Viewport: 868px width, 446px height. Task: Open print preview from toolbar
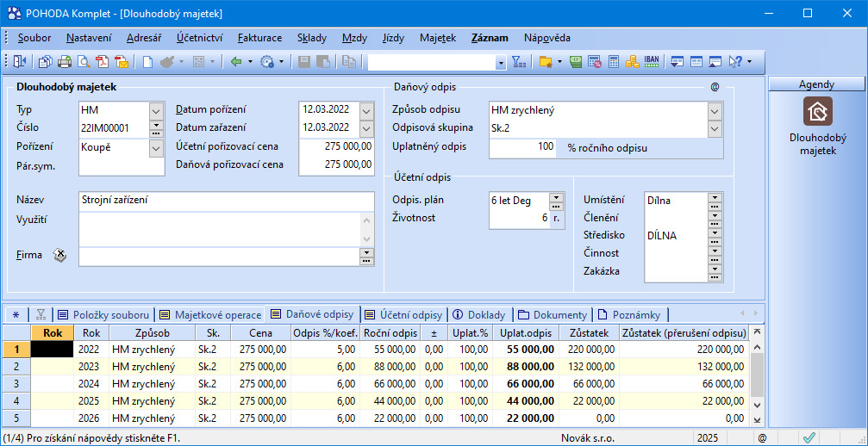tap(84, 62)
